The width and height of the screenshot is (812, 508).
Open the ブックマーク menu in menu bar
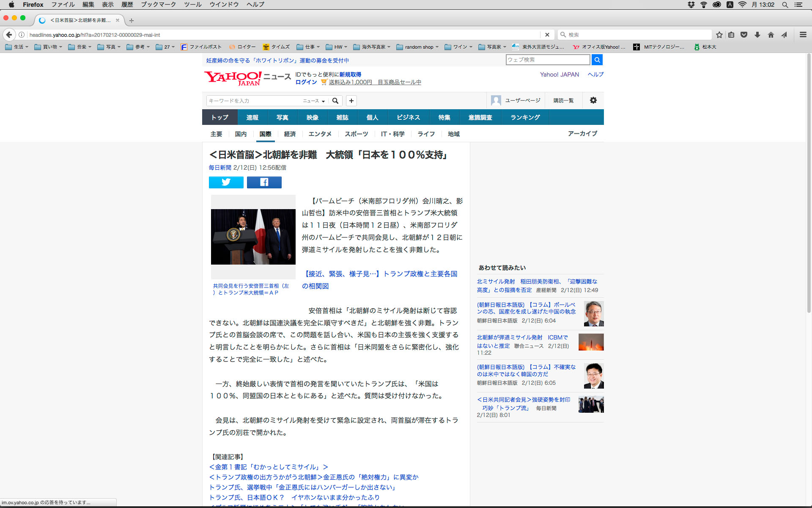158,5
